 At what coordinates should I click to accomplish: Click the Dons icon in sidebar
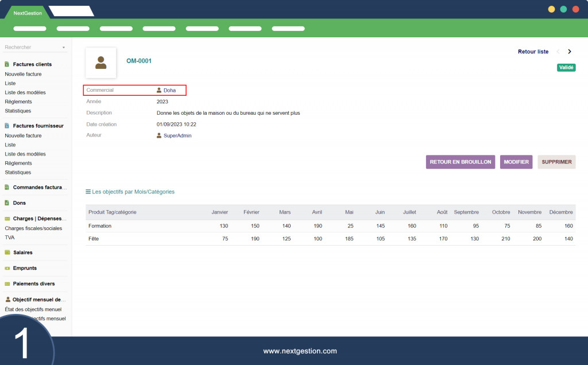coord(7,203)
